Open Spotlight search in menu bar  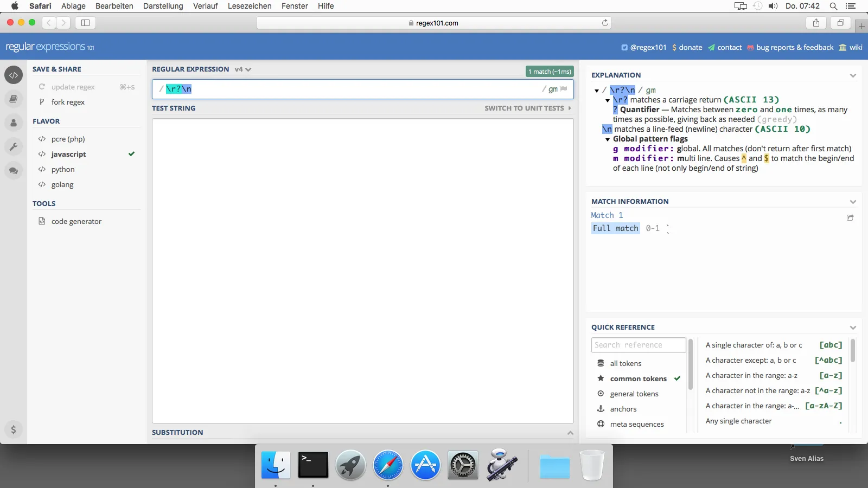[833, 6]
